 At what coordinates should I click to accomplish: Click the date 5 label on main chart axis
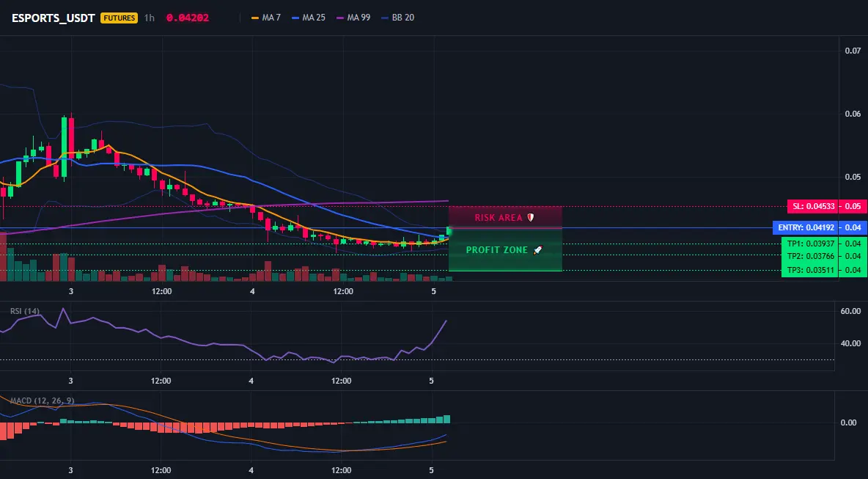click(433, 291)
